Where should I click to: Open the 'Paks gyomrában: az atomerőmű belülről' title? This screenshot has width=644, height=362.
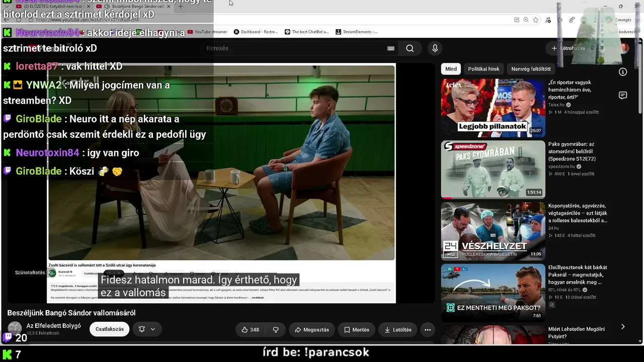point(573,151)
